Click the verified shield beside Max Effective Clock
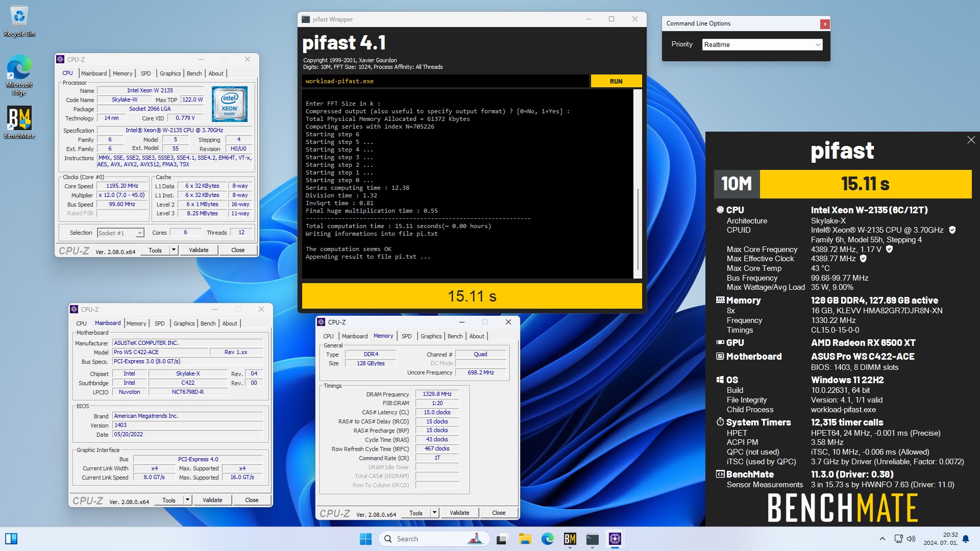Viewport: 980px width, 551px height. click(x=864, y=259)
